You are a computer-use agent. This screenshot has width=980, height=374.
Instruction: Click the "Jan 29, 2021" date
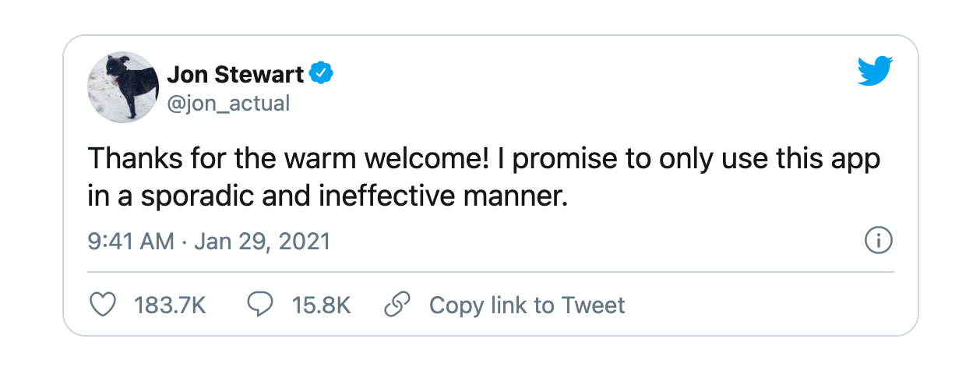click(263, 242)
